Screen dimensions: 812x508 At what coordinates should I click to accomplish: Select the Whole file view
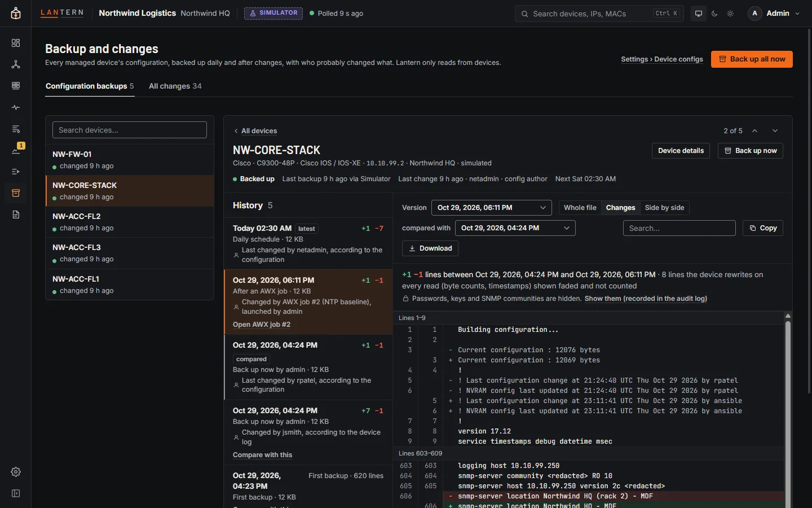580,208
